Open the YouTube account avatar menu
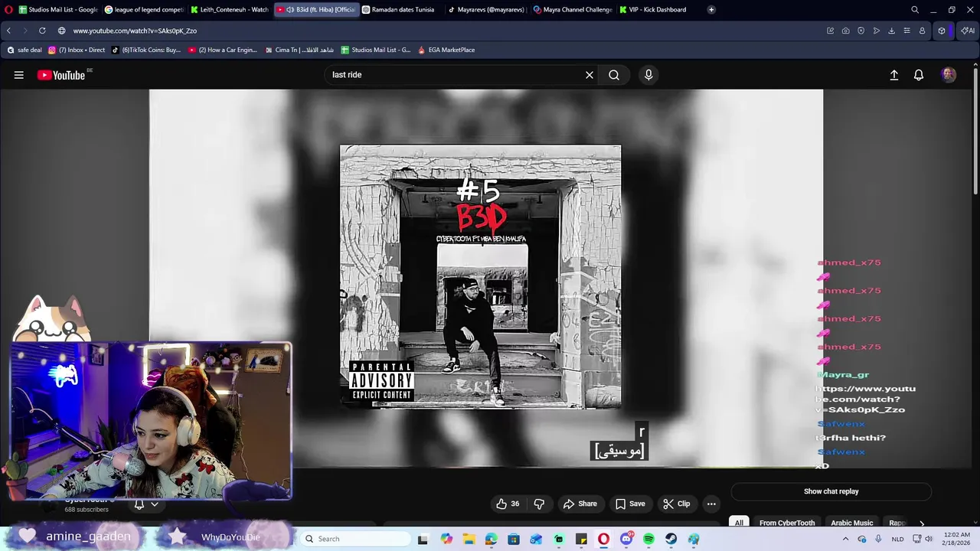980x551 pixels. [949, 75]
